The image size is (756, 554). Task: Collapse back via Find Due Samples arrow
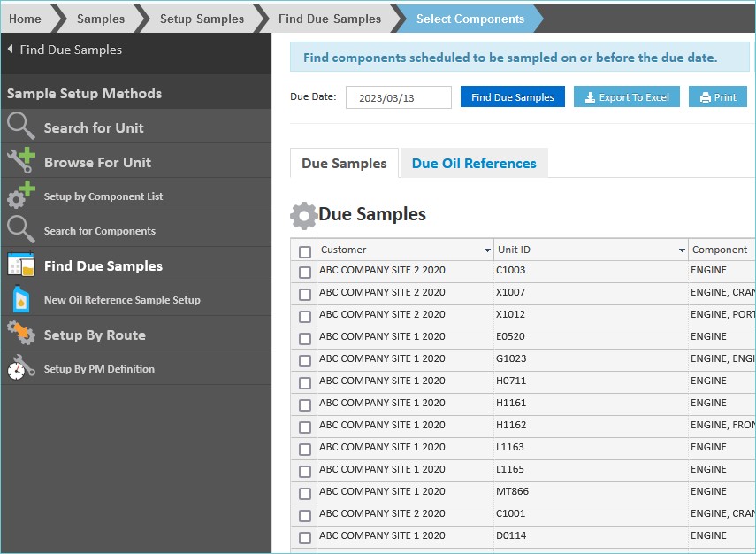tap(11, 50)
